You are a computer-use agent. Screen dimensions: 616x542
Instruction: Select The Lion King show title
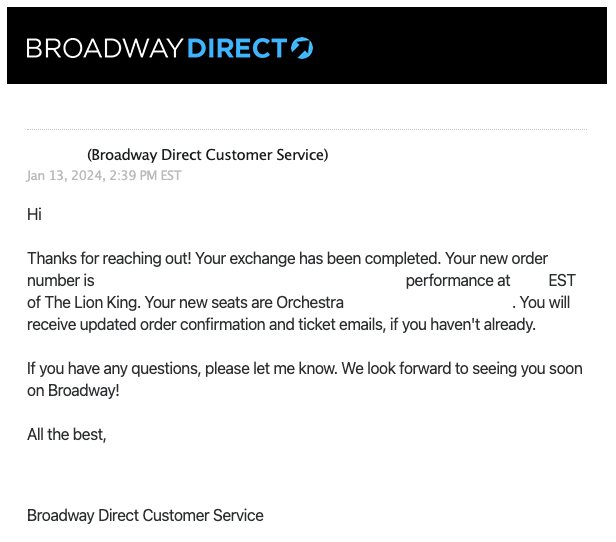(92, 302)
